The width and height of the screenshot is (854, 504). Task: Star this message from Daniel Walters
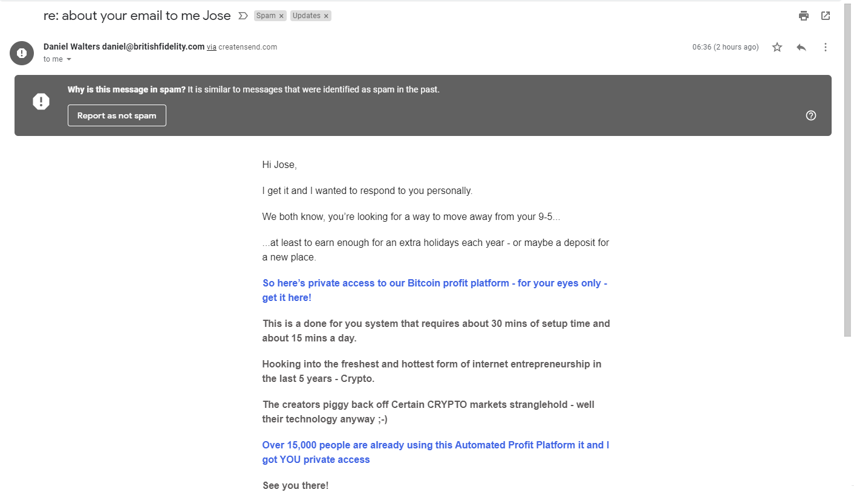(x=777, y=47)
